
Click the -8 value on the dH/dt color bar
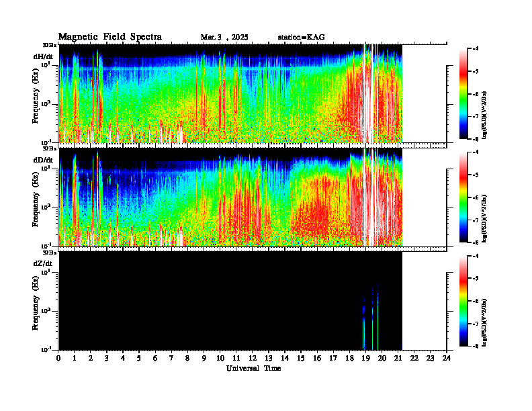pos(476,139)
